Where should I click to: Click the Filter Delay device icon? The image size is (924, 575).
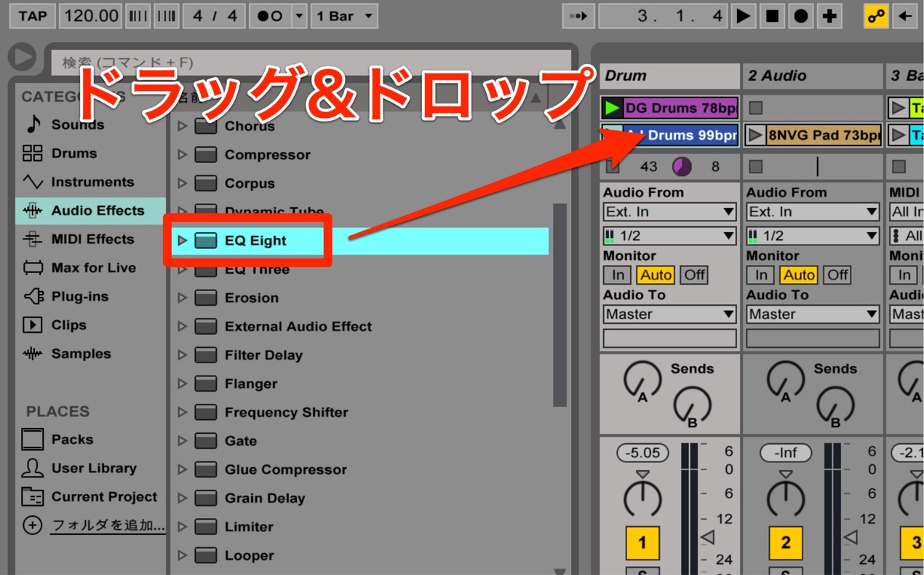pyautogui.click(x=206, y=354)
